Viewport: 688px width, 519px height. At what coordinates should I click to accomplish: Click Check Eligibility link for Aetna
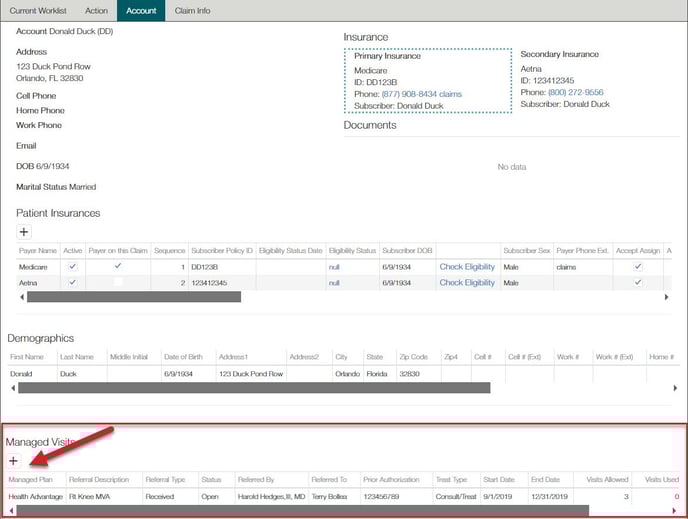467,283
